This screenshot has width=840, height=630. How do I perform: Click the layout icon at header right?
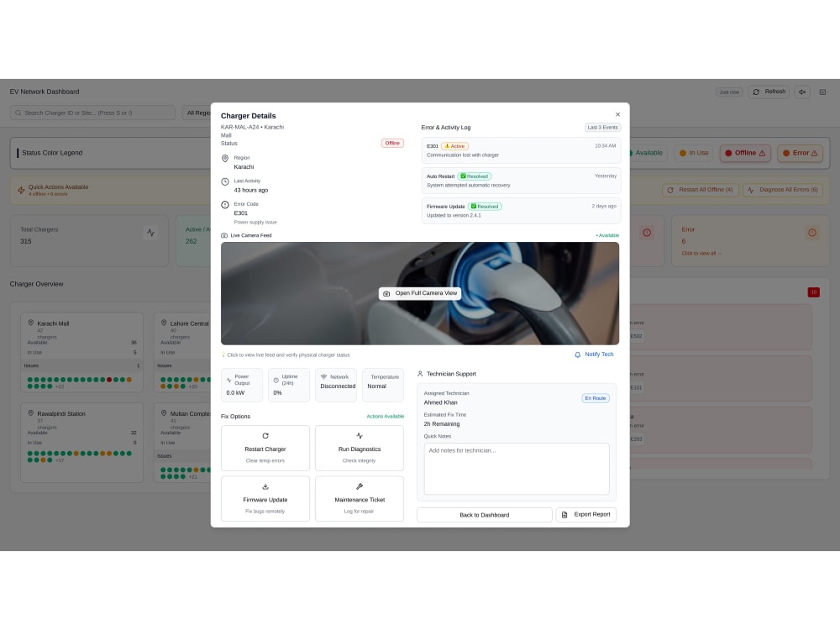click(823, 92)
